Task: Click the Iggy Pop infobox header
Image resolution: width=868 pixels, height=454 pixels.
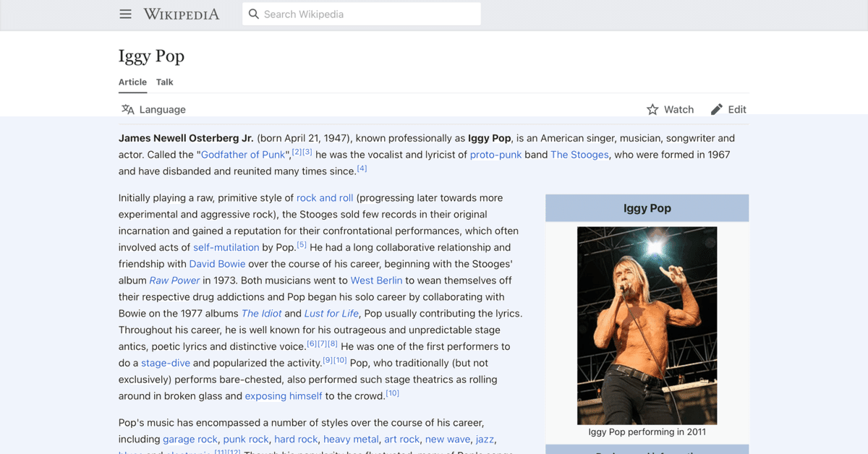Action: tap(647, 208)
